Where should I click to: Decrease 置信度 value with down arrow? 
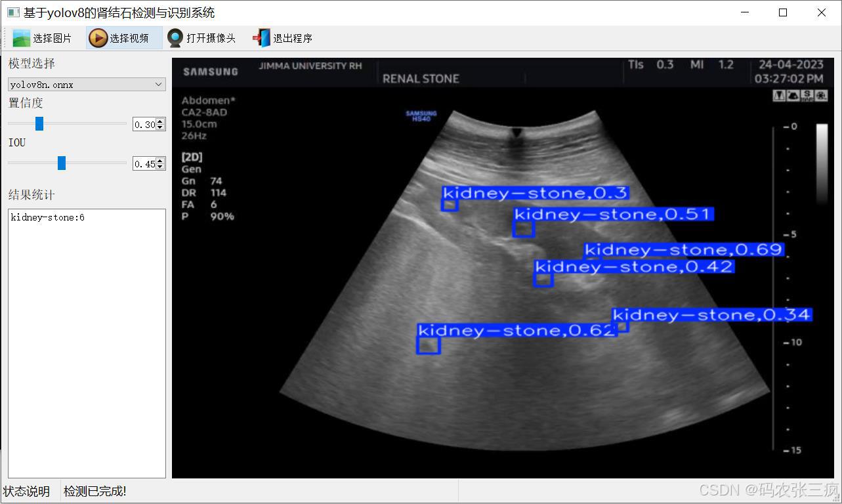tap(161, 127)
